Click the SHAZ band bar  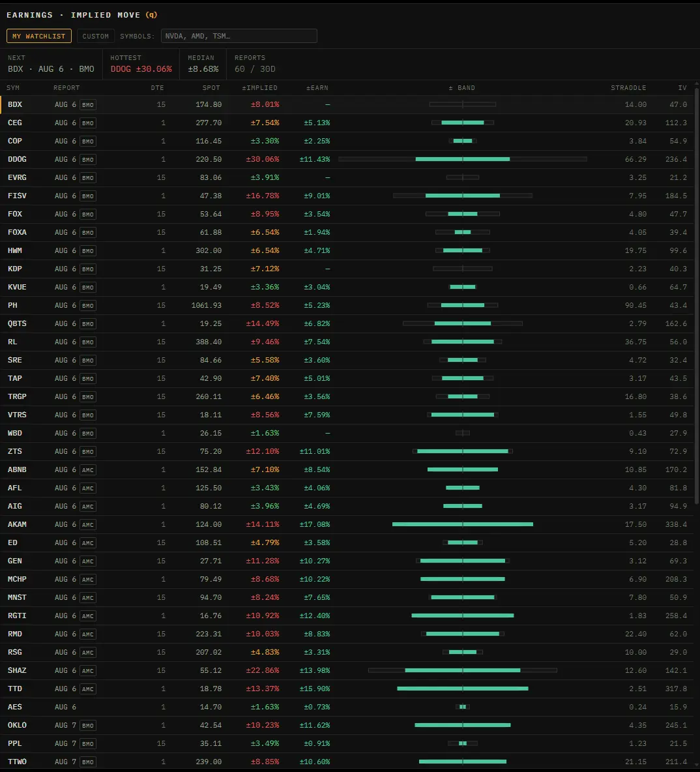pyautogui.click(x=463, y=670)
